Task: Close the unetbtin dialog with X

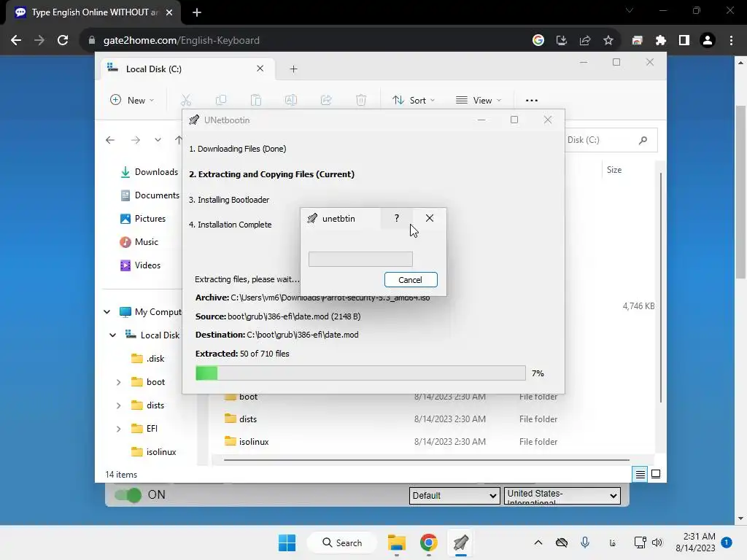Action: coord(429,218)
